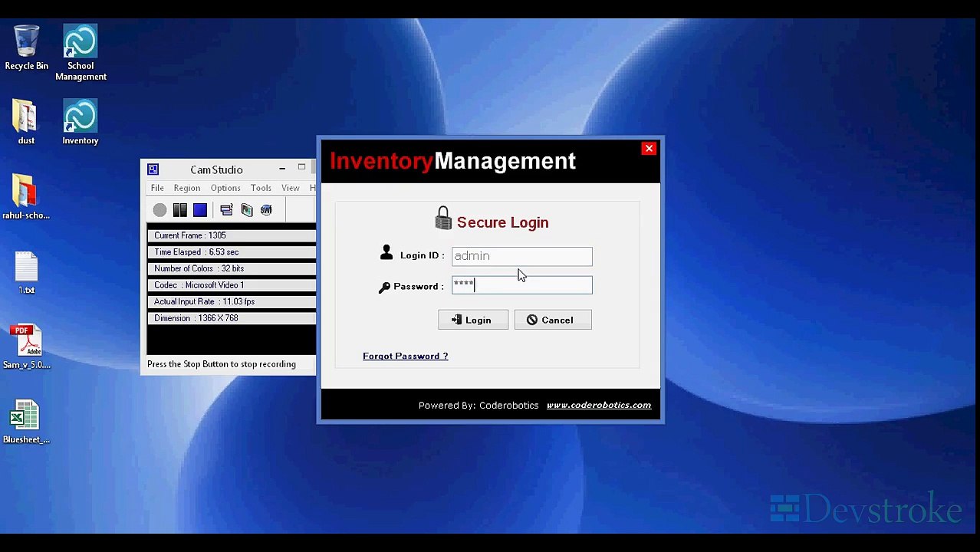Pause recording in CamStudio toolbar

pyautogui.click(x=179, y=210)
